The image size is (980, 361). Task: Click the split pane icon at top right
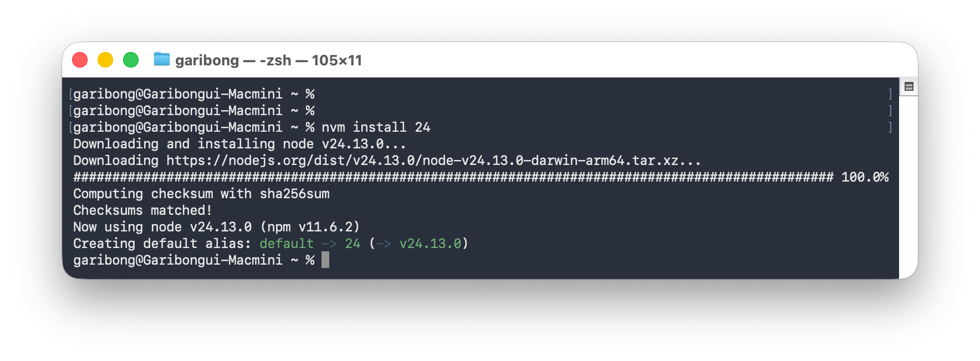908,86
